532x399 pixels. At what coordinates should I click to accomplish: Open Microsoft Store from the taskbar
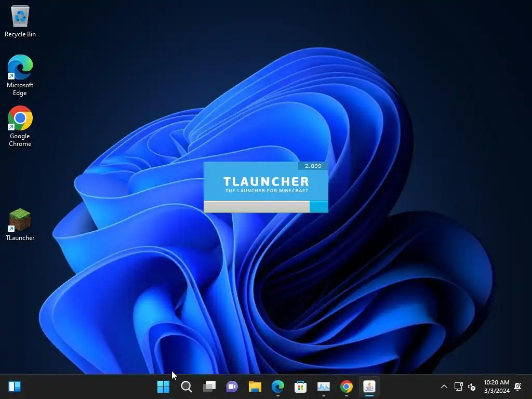pos(301,387)
